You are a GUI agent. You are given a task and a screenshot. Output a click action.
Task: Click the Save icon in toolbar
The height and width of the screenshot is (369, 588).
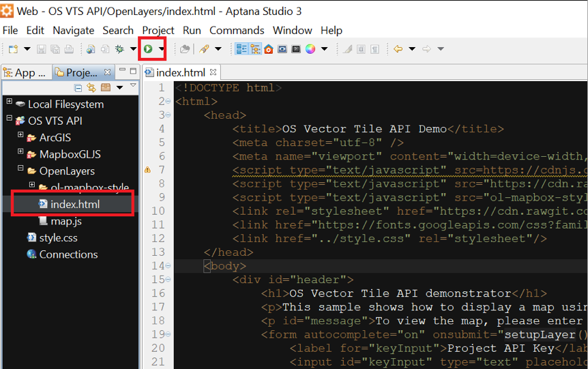pos(41,49)
